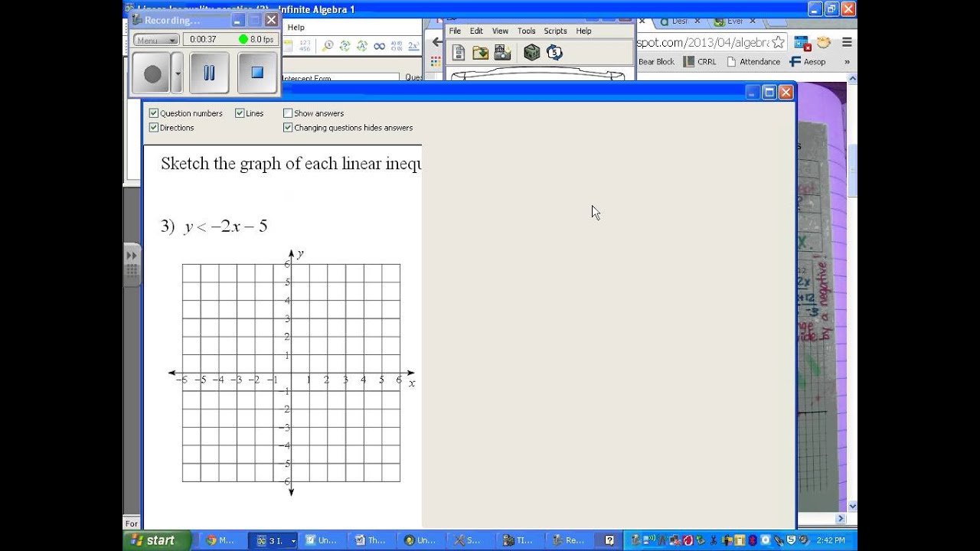Toggle Changing questions hides answers checkbox

pos(288,128)
